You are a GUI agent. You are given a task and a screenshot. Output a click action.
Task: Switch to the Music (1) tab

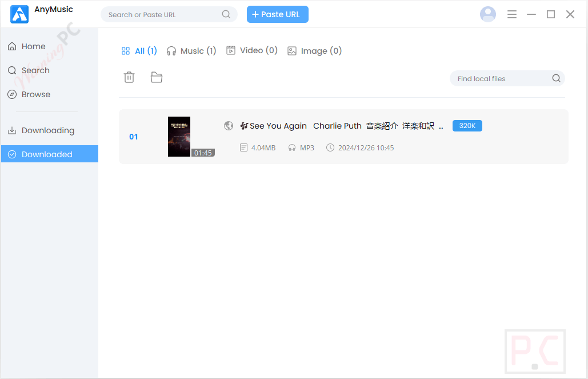point(191,51)
